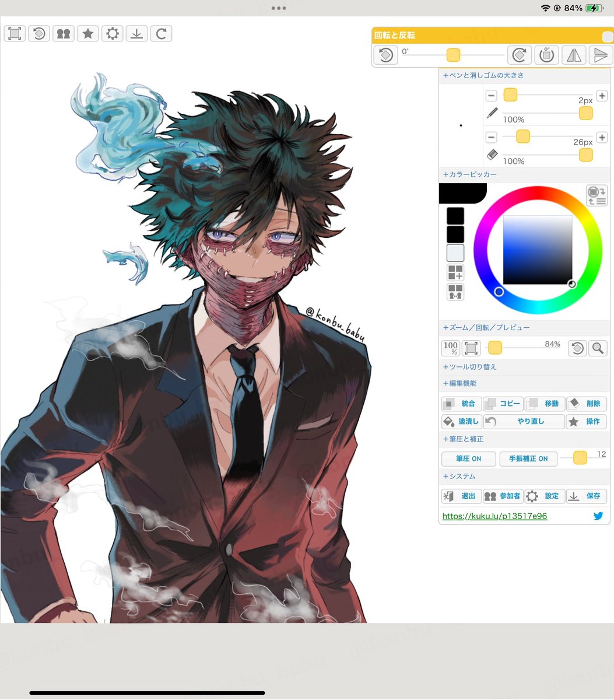Screen dimensions: 614x700
Task: Click the star icon in top-left toolbar
Action: click(88, 33)
